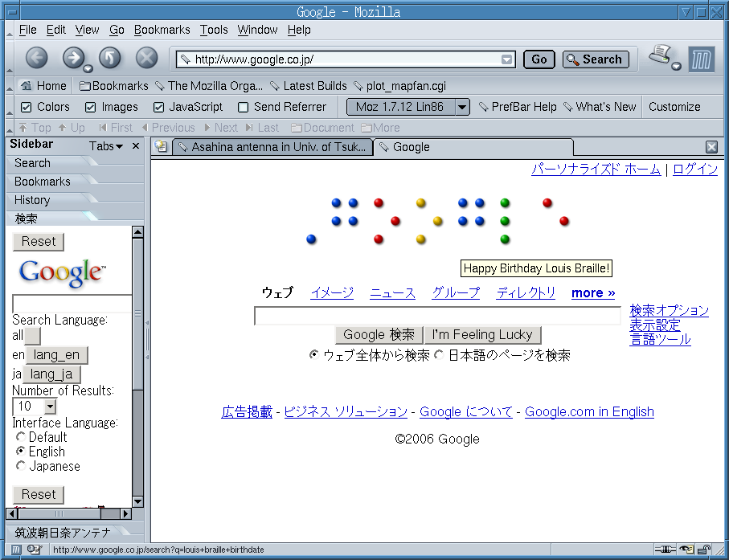Image resolution: width=729 pixels, height=560 pixels.
Task: Enable the Send Referrer checkbox
Action: point(243,108)
